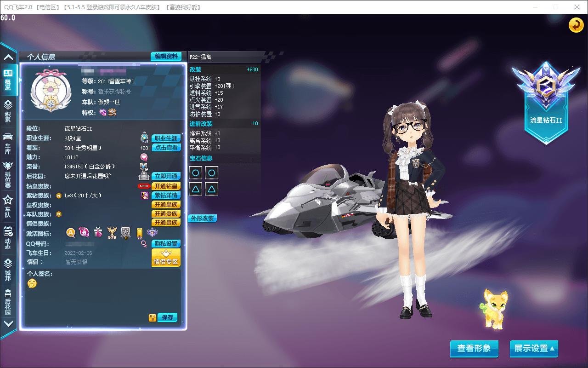The height and width of the screenshot is (368, 588).
Task: Click the purple diamond privilege icon
Action: coord(103,112)
